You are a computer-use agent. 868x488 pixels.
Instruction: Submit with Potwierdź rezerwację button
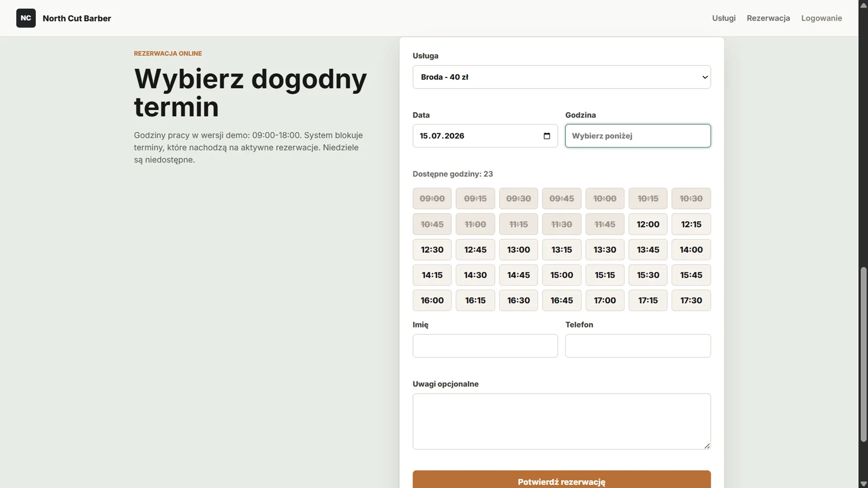point(561,480)
